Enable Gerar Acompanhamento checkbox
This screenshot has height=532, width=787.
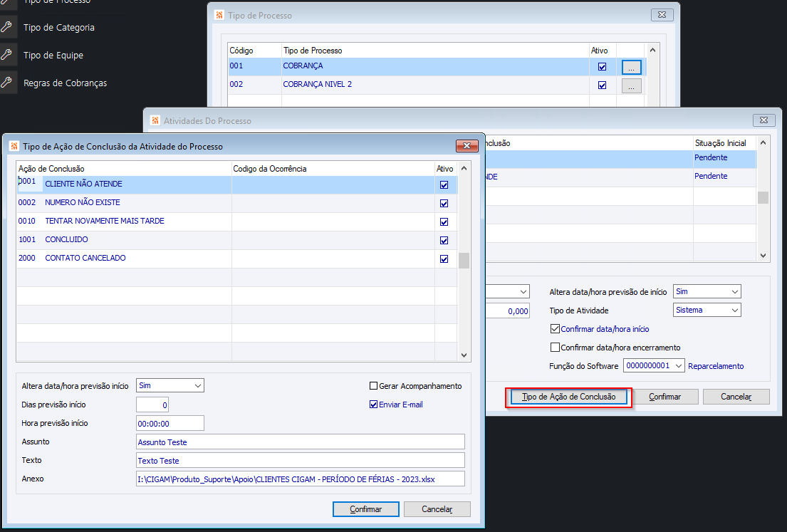pos(373,386)
